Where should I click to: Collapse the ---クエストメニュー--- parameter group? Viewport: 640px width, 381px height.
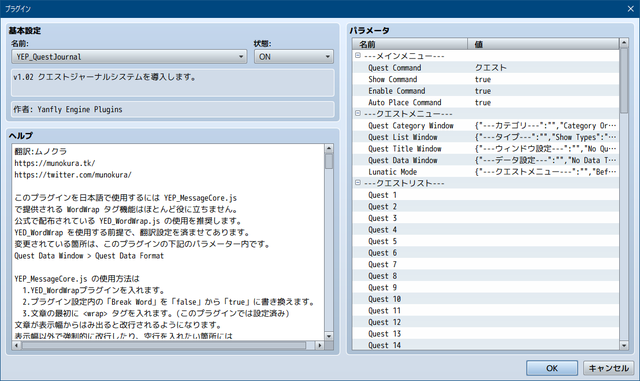(x=358, y=114)
